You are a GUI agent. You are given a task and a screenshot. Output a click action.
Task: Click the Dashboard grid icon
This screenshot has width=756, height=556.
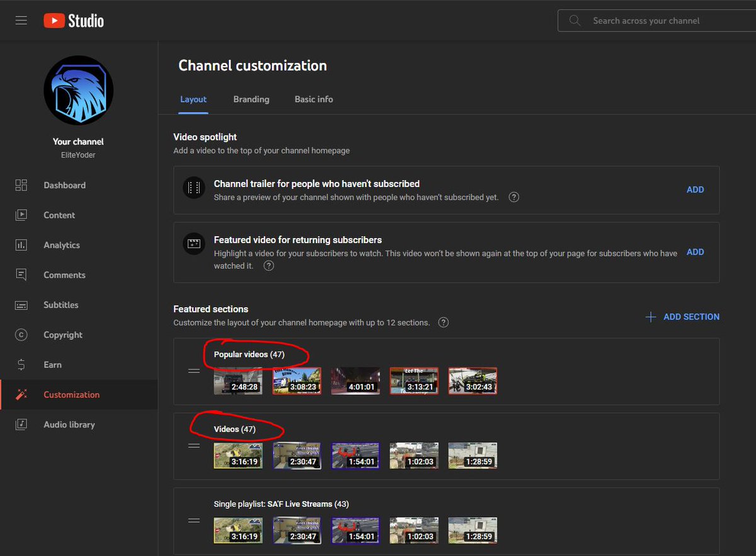click(x=21, y=185)
